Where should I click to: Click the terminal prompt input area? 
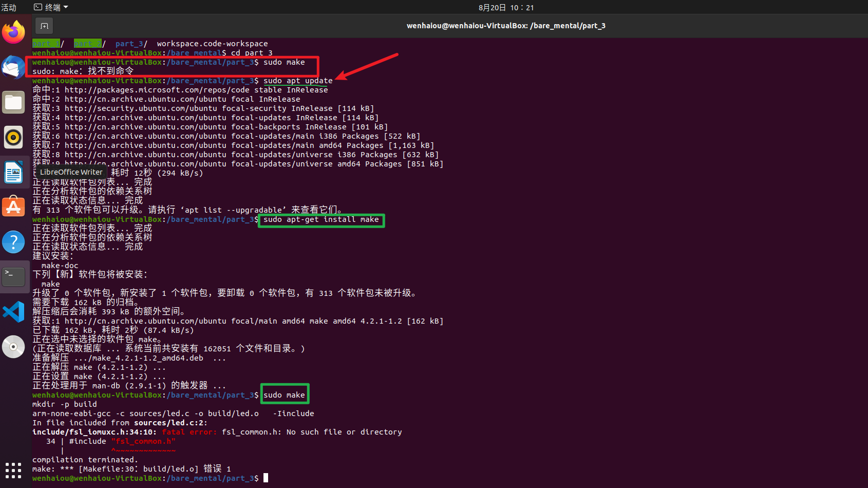click(265, 478)
